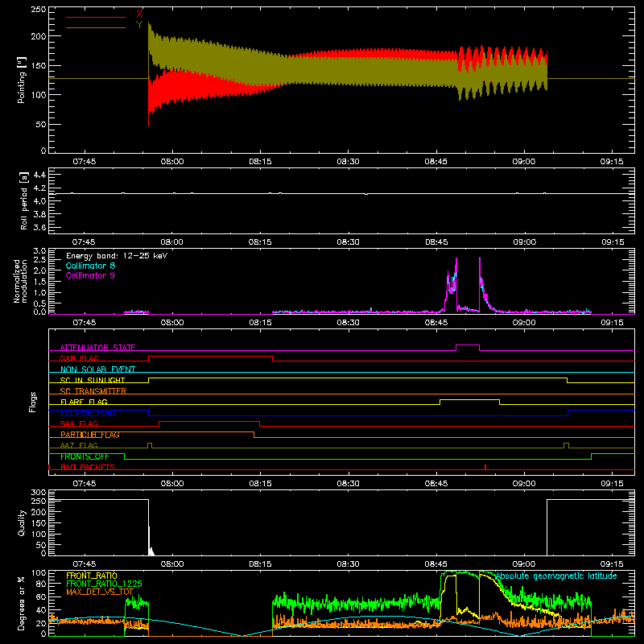The height and width of the screenshot is (644, 644).
Task: Select the BAD_PACKETS flag label
Action: (88, 467)
